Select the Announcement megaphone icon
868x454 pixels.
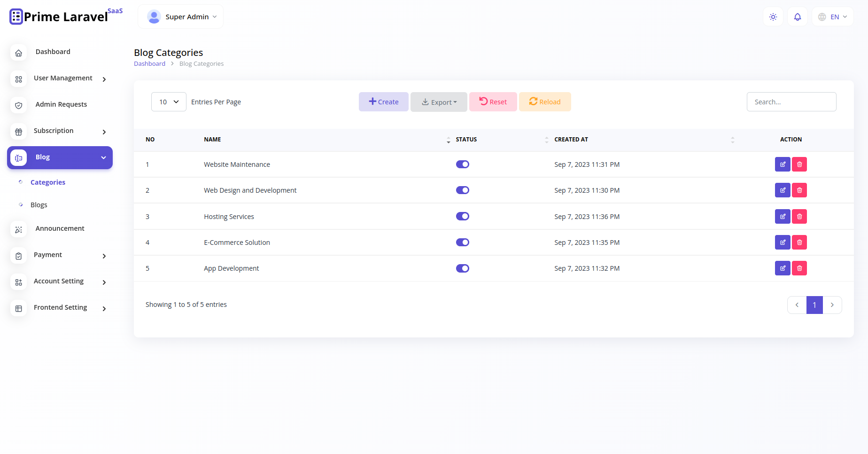tap(18, 229)
